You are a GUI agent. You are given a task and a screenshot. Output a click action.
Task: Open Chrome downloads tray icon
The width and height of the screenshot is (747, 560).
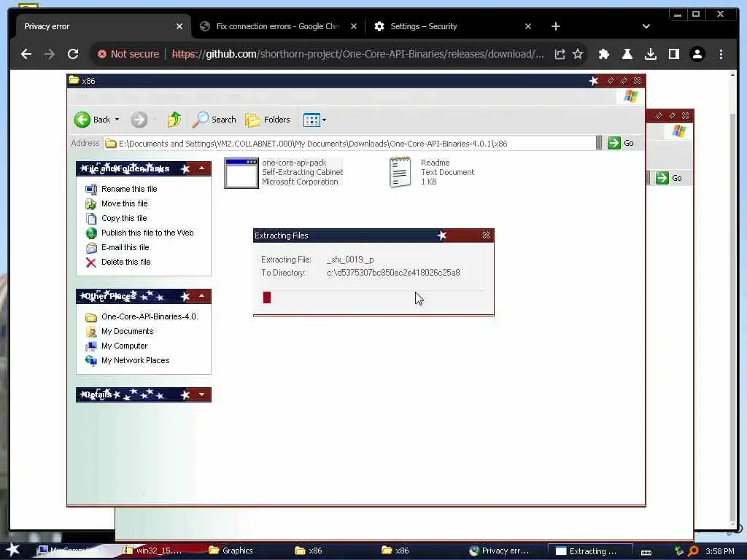pos(650,54)
